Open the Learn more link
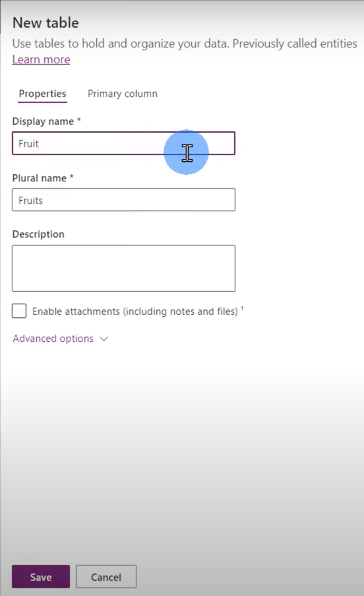This screenshot has width=364, height=596. click(41, 59)
